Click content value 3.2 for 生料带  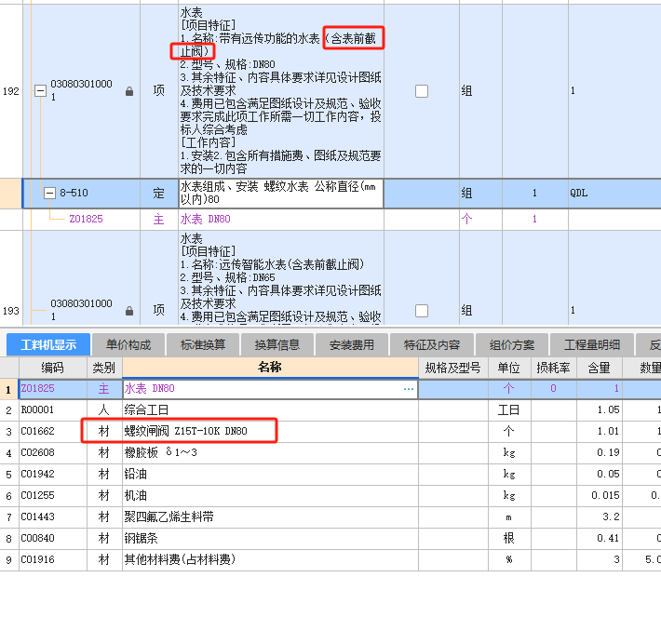tap(599, 517)
